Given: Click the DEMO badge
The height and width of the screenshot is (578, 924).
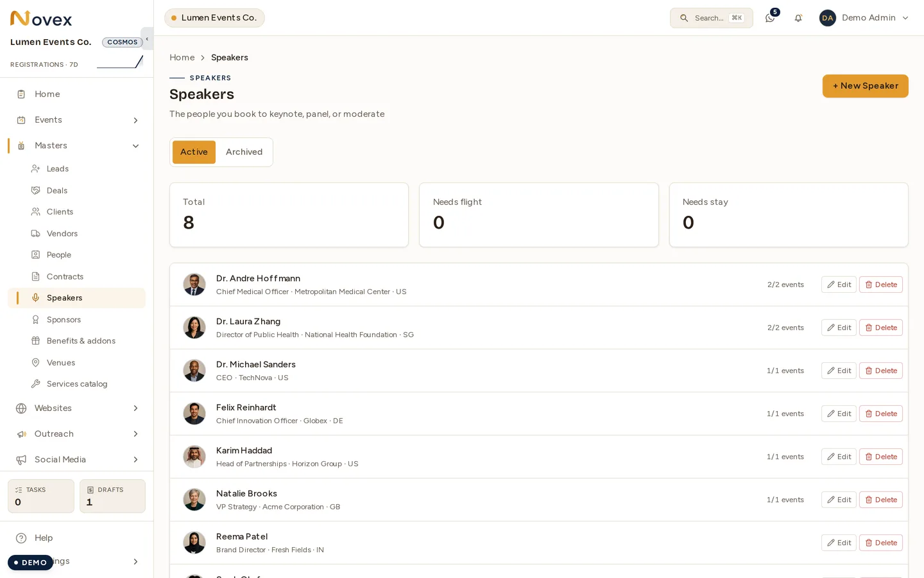Looking at the screenshot, I should point(30,563).
